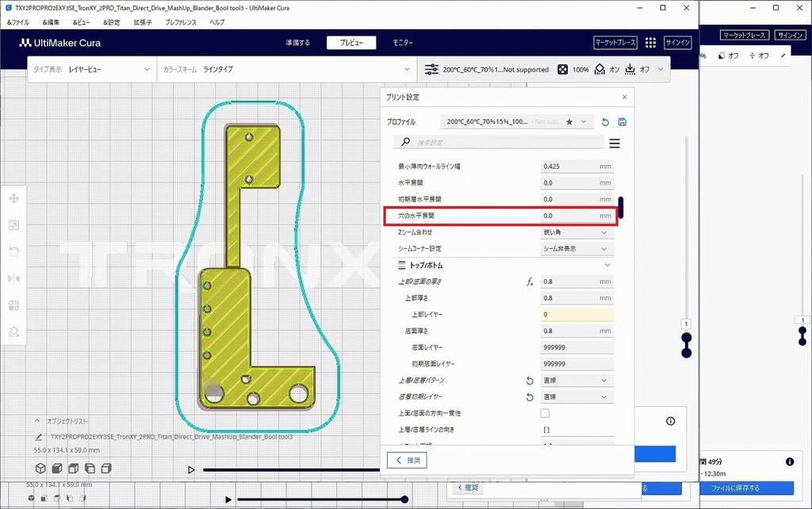This screenshot has width=812, height=509.
Task: Open the 編集 menu
Action: coord(51,22)
